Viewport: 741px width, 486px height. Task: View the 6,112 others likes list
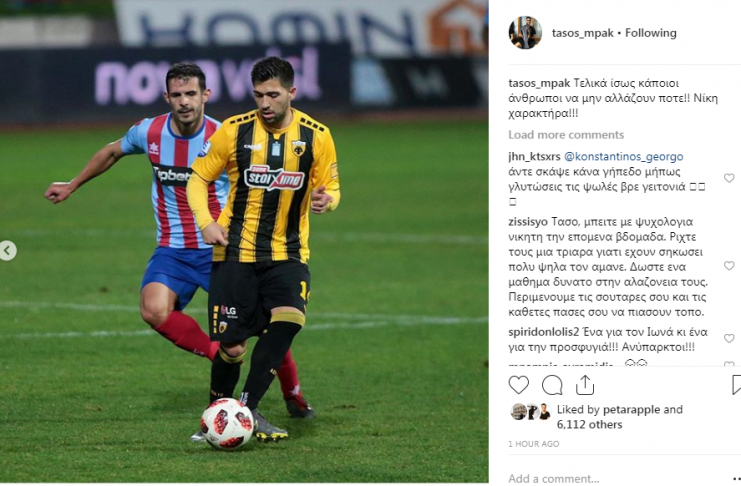pyautogui.click(x=589, y=425)
